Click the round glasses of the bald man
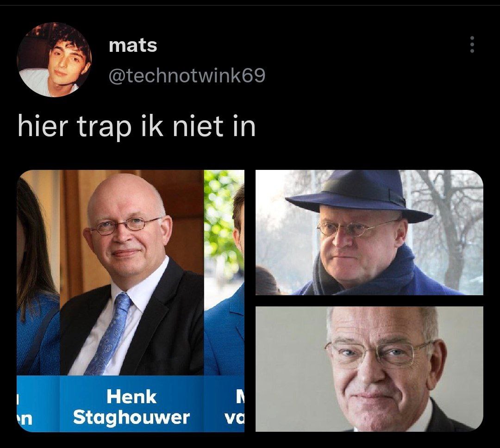The height and width of the screenshot is (448, 500). [x=125, y=225]
